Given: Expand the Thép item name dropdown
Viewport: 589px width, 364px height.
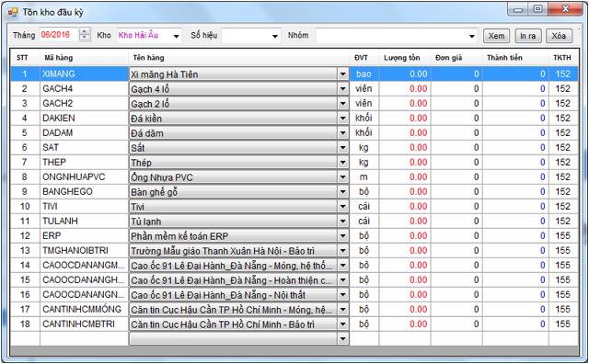Looking at the screenshot, I should [342, 163].
